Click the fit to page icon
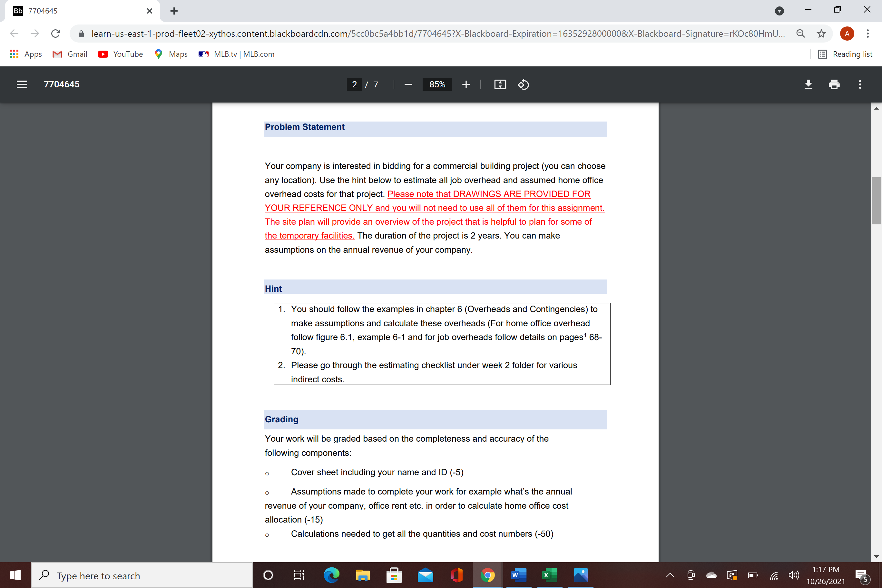 pyautogui.click(x=500, y=84)
